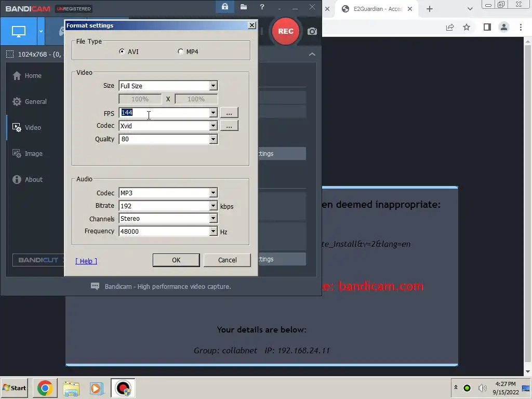This screenshot has height=399, width=532.
Task: Click the Bandicam lock icon
Action: pos(225,7)
